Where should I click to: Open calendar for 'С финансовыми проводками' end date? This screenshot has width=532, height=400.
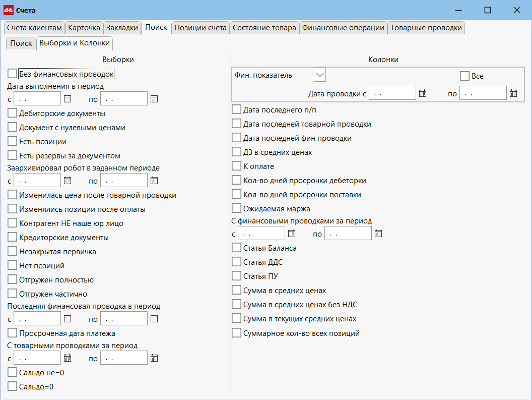(x=378, y=234)
